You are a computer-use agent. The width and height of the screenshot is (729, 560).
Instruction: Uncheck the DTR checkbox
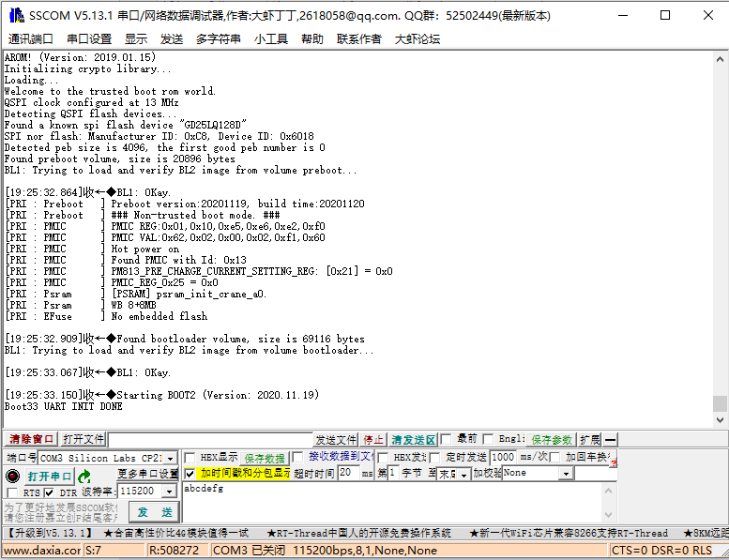click(x=49, y=492)
